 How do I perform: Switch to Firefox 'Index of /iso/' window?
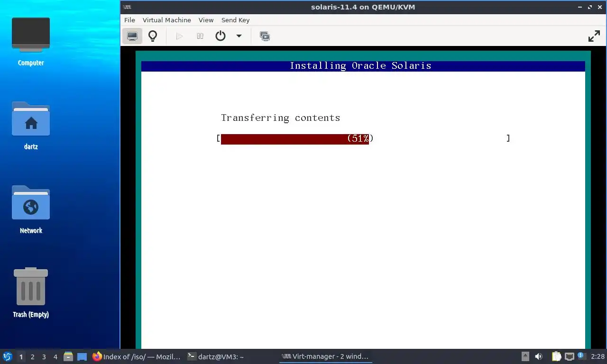click(x=137, y=356)
